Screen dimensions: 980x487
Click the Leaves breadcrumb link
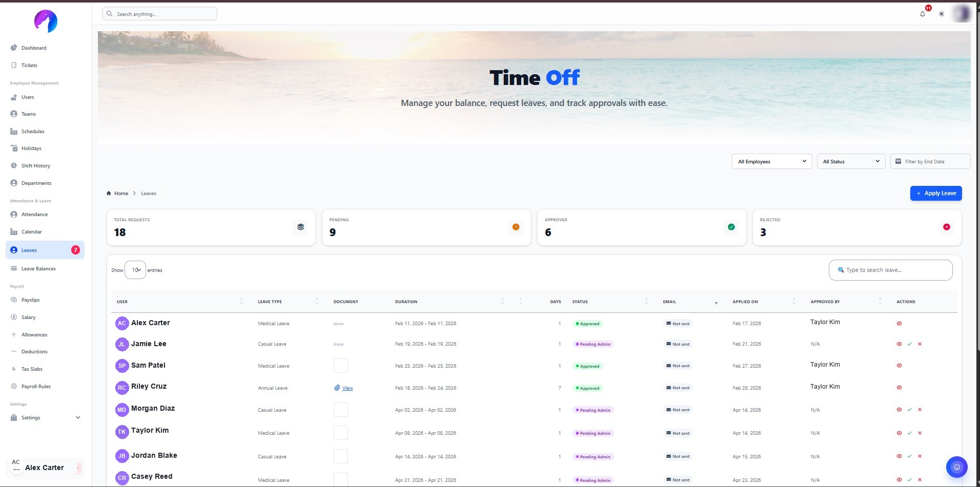(149, 194)
